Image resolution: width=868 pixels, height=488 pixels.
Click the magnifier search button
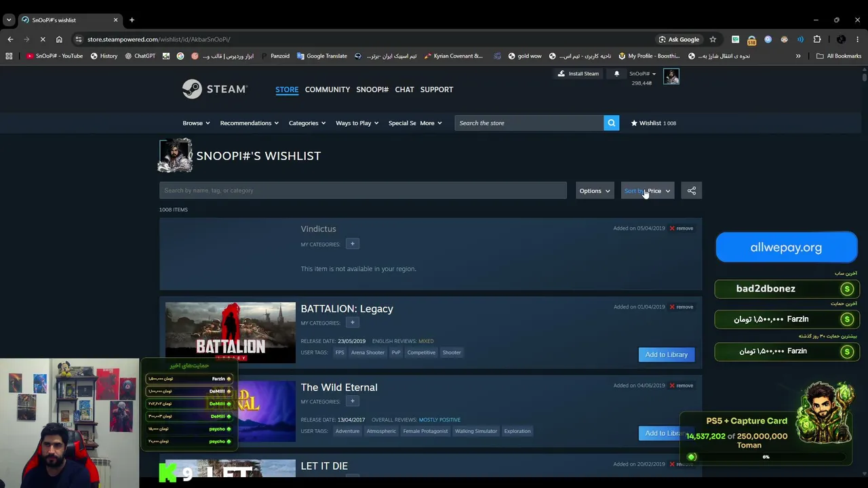611,123
